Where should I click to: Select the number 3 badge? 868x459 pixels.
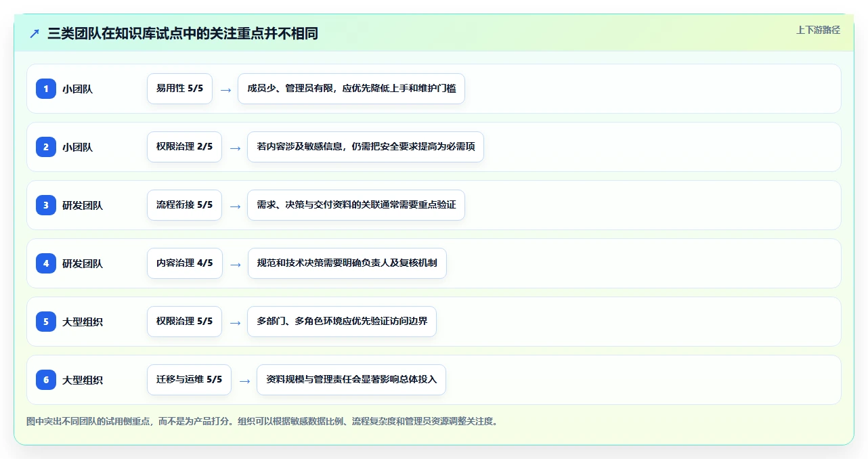tap(46, 205)
